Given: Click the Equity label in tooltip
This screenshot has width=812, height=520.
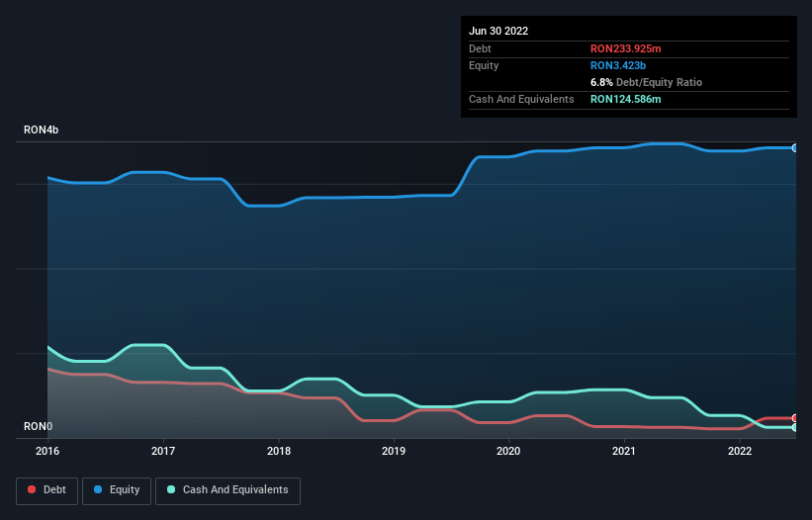Looking at the screenshot, I should [x=484, y=65].
